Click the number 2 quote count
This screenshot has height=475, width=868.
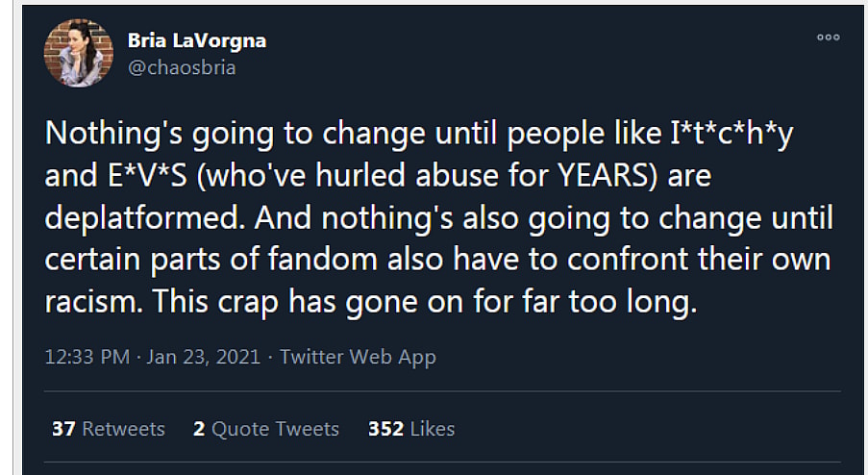point(199,428)
